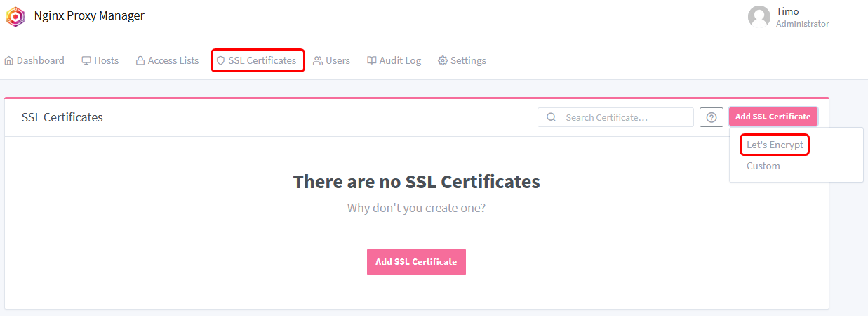The height and width of the screenshot is (316, 868).
Task: Click the help question mark button
Action: click(x=712, y=117)
